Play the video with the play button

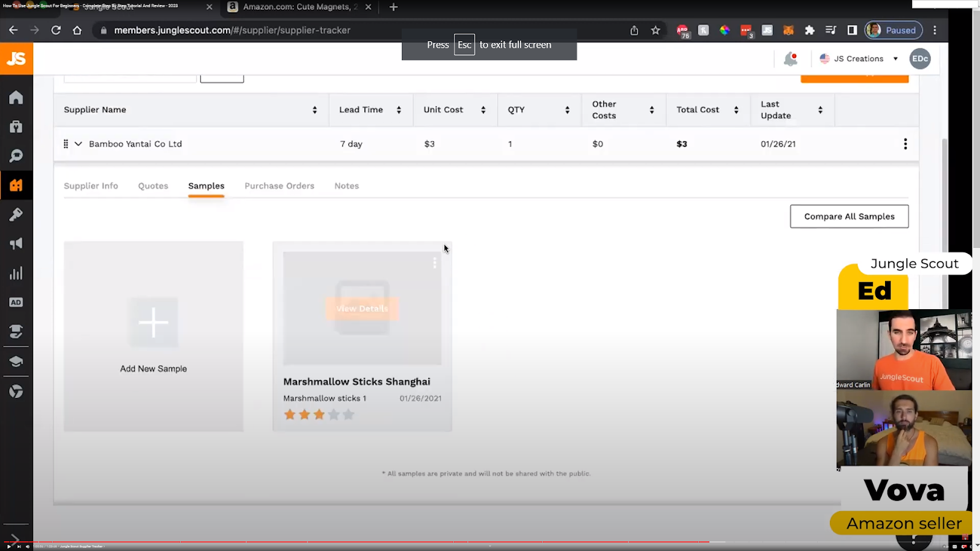9,546
